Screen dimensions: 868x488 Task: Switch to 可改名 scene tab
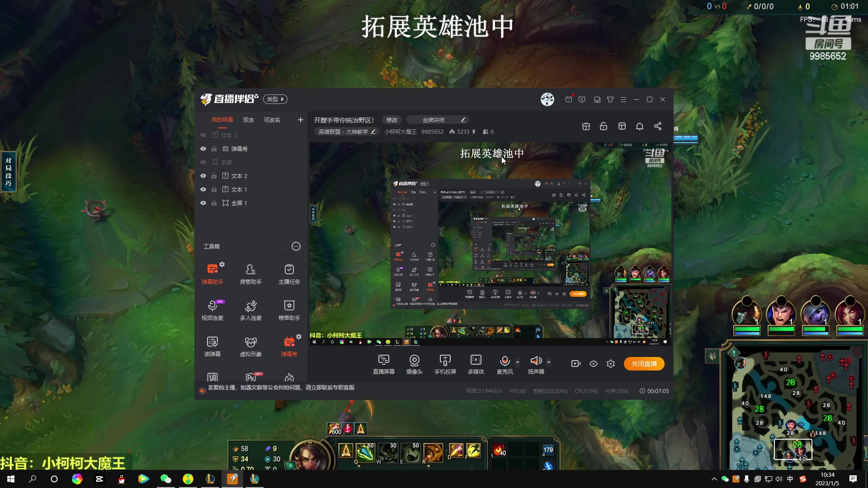pyautogui.click(x=272, y=120)
